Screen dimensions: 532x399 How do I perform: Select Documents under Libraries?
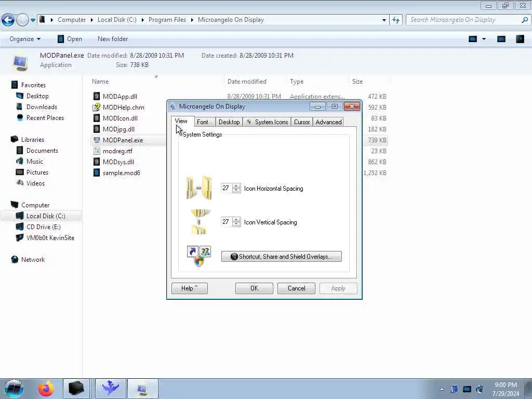42,150
